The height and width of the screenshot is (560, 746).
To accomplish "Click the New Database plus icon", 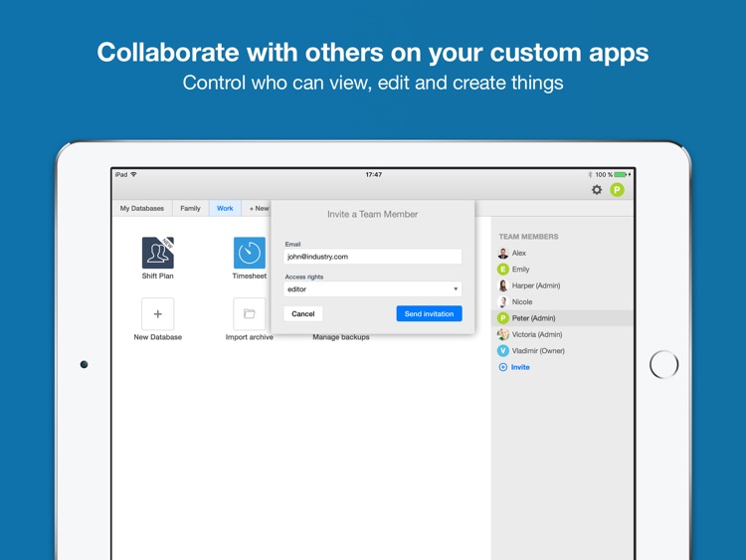I will coord(157,314).
